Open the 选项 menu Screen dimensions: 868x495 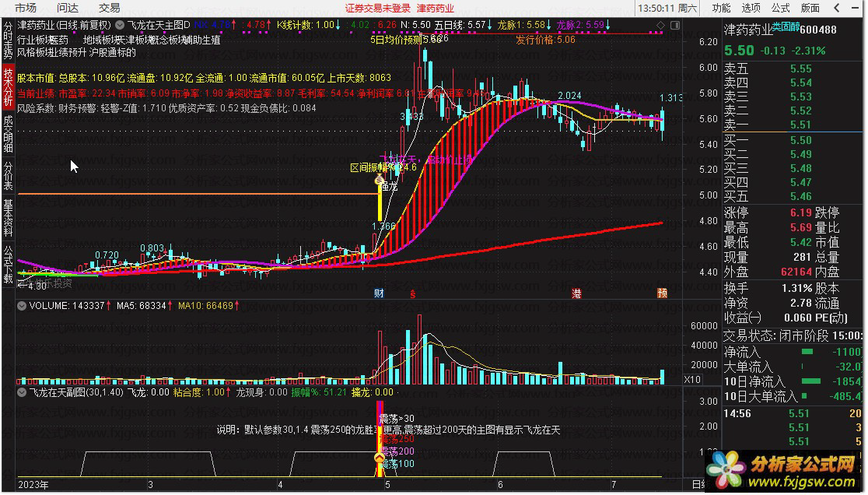tap(751, 8)
